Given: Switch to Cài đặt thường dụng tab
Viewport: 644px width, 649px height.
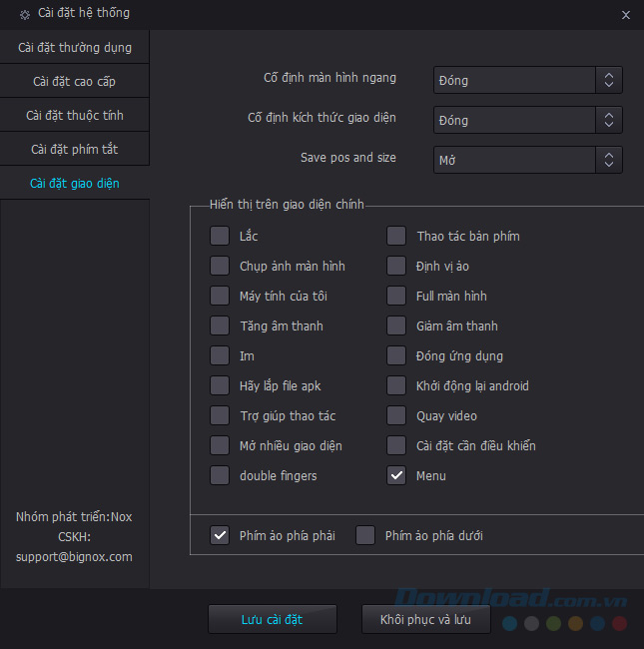Looking at the screenshot, I should coord(75,47).
